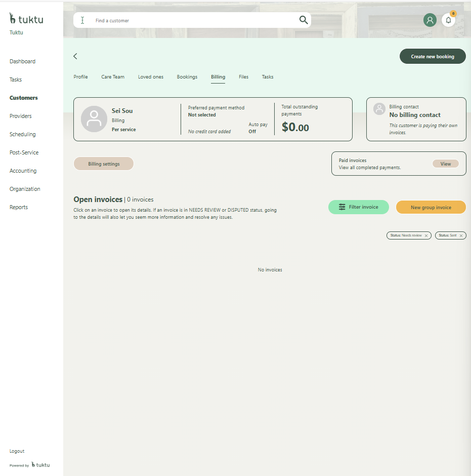Screen dimensions: 471x476
Task: Click the search magnifier icon
Action: click(304, 20)
